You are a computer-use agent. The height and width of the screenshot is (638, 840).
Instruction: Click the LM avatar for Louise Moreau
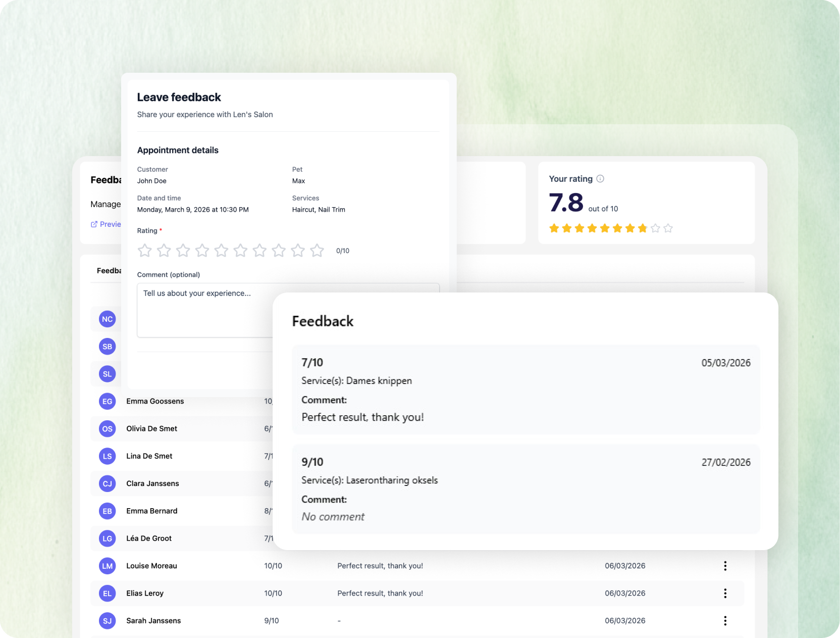tap(107, 566)
